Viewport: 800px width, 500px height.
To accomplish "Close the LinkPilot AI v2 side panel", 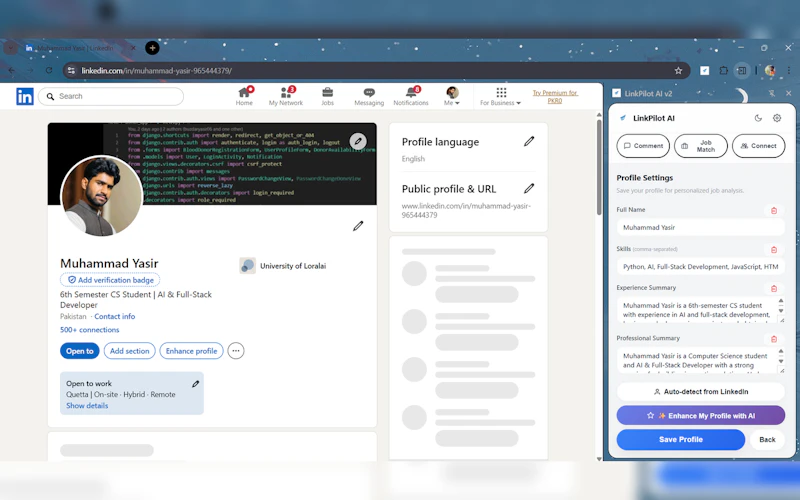I will (789, 93).
